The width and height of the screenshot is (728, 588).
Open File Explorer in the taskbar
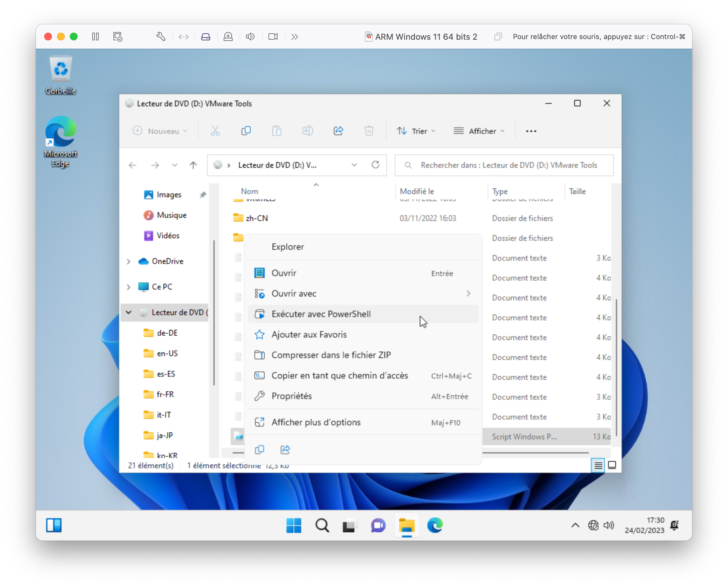tap(406, 526)
